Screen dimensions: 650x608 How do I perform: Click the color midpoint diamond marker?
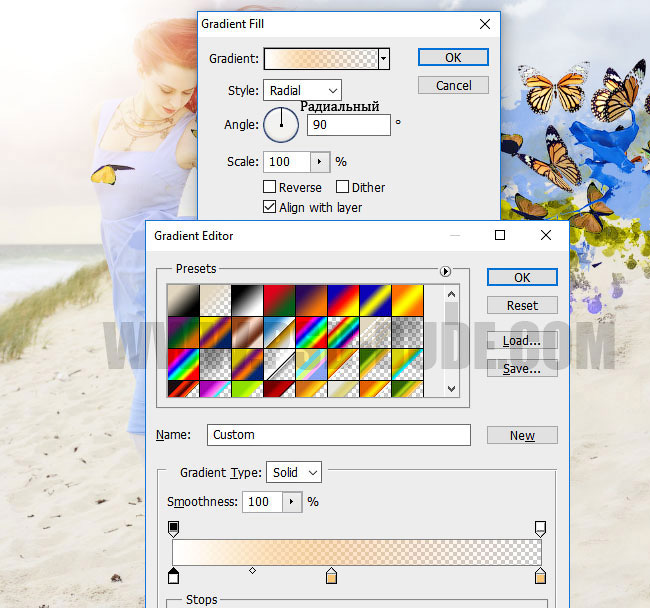(x=252, y=570)
